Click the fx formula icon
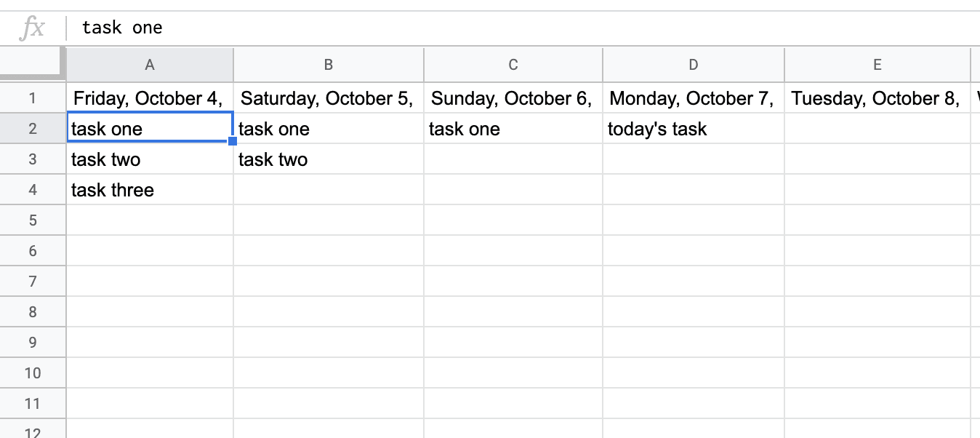 32,28
